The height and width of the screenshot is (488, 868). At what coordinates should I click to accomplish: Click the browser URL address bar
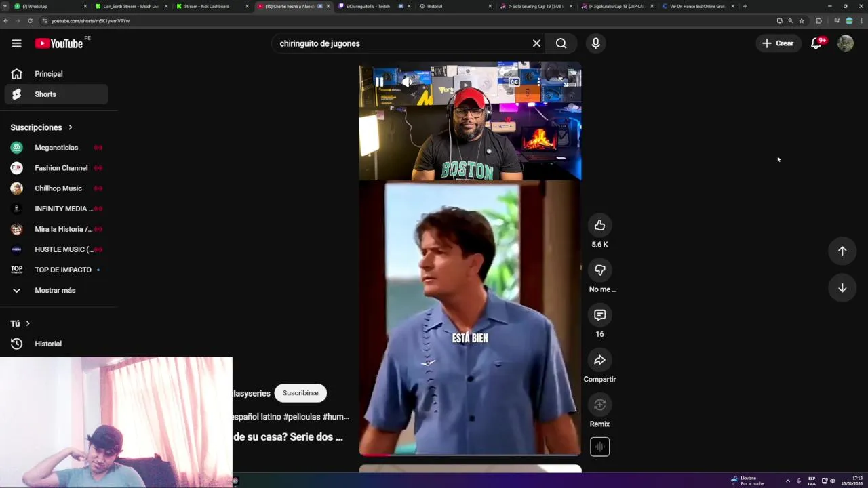click(x=407, y=21)
